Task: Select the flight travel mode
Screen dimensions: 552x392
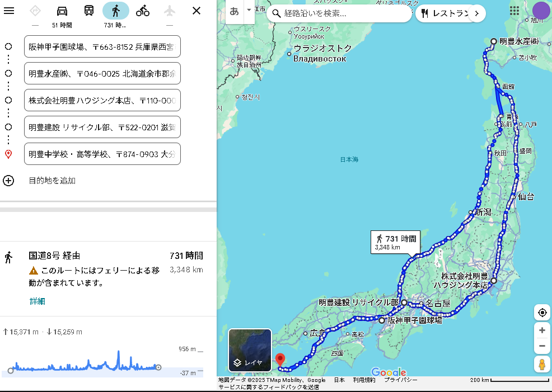Action: coord(169,11)
